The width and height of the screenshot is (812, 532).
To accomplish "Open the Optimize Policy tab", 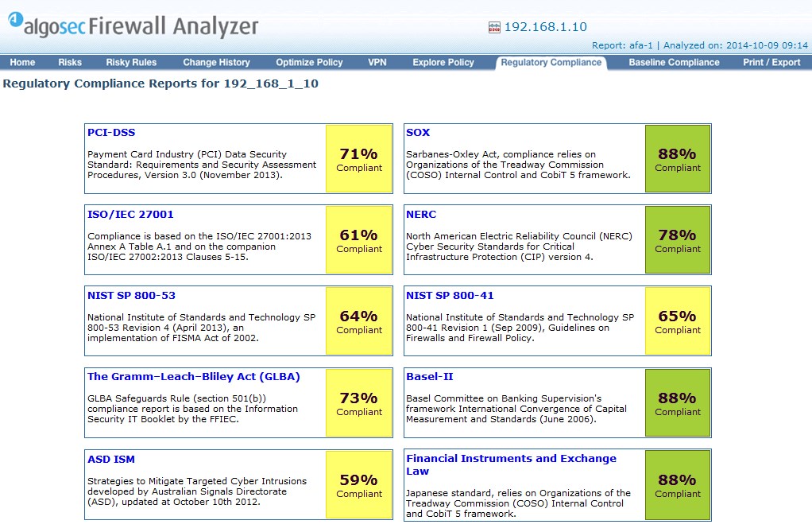I will pyautogui.click(x=309, y=62).
